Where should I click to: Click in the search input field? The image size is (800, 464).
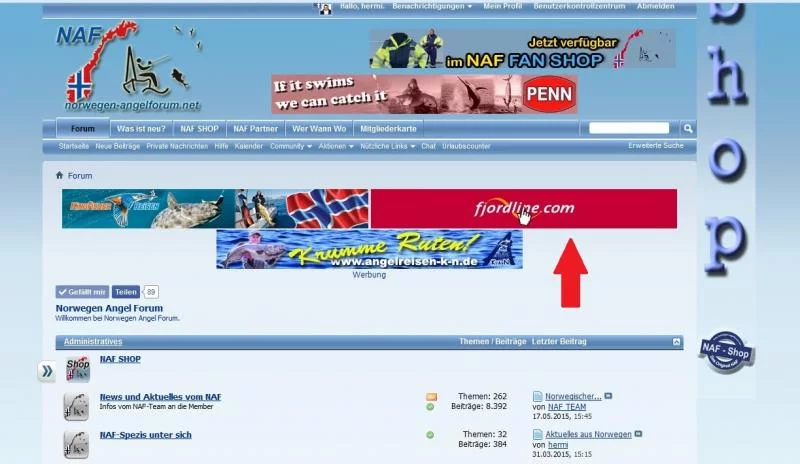629,128
